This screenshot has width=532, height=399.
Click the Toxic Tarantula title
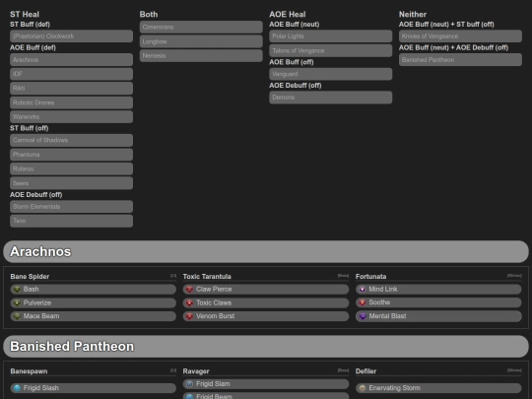coord(207,277)
